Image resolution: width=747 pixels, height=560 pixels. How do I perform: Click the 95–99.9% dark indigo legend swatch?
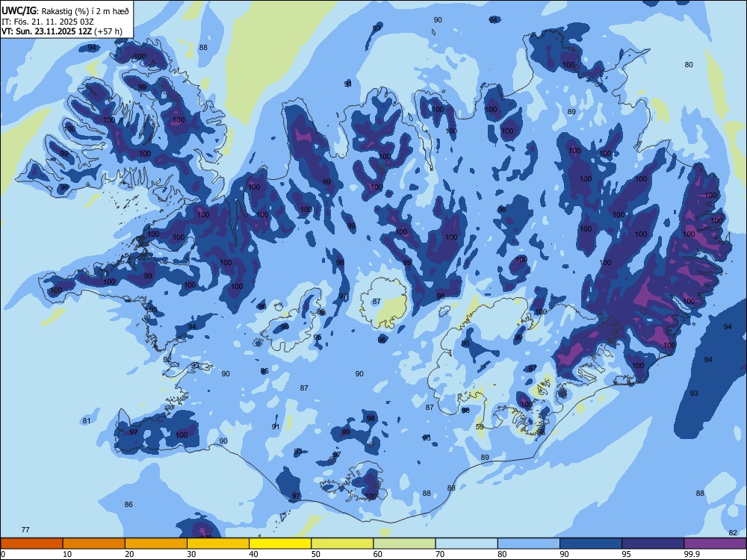[653, 544]
